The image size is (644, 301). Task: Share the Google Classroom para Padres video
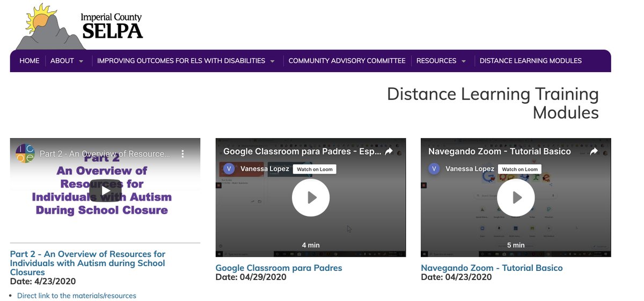click(x=389, y=152)
